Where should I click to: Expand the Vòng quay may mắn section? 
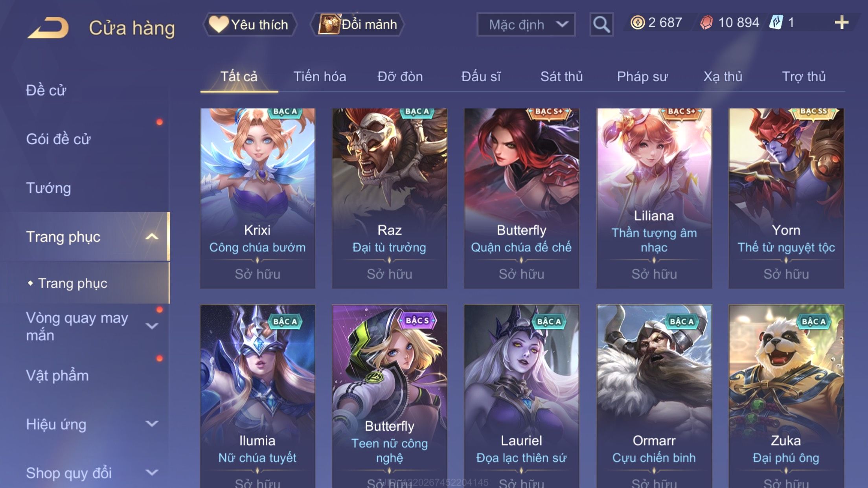pyautogui.click(x=152, y=326)
